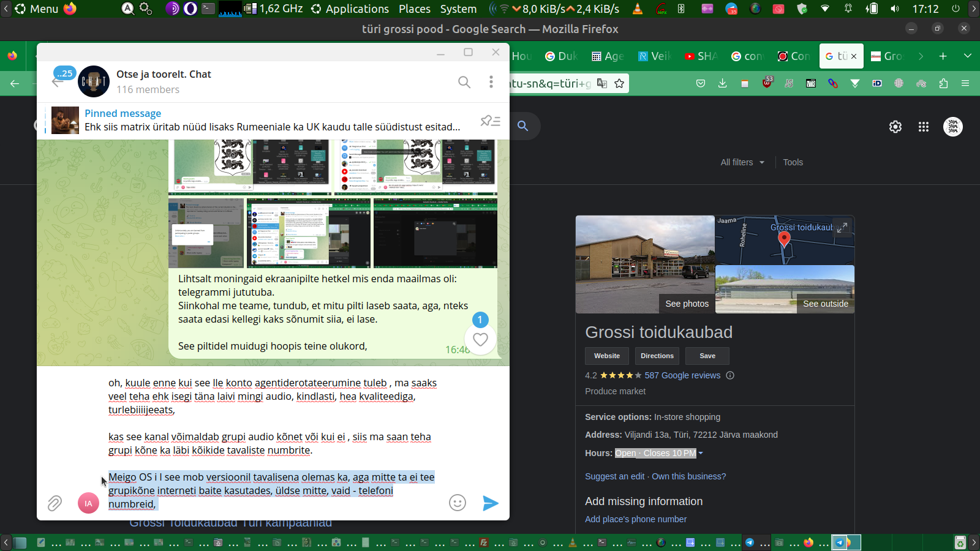The width and height of the screenshot is (980, 551).
Task: Open the Firefox extensions puzzle menu
Action: [943, 83]
